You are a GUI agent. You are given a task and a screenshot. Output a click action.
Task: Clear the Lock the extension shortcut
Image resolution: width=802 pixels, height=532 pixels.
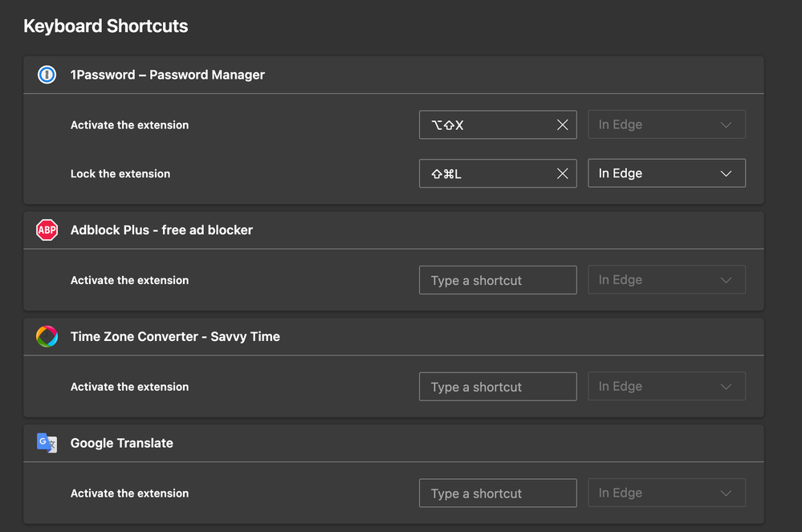click(x=562, y=173)
